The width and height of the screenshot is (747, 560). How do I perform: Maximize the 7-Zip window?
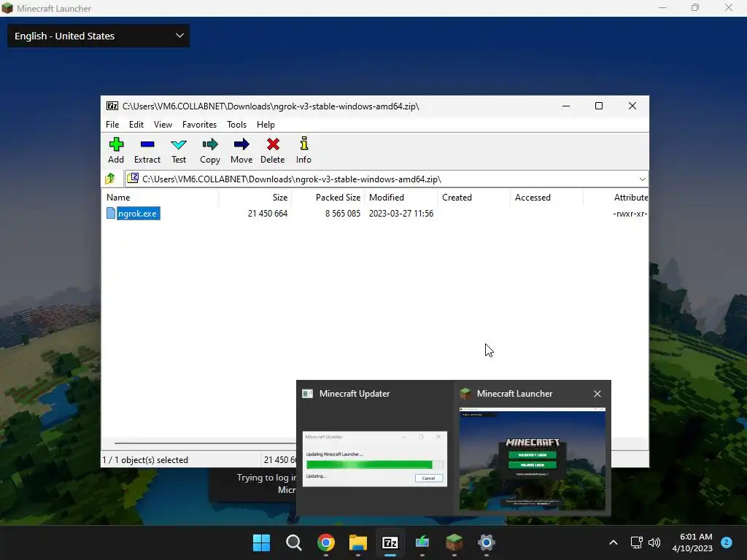(x=599, y=106)
